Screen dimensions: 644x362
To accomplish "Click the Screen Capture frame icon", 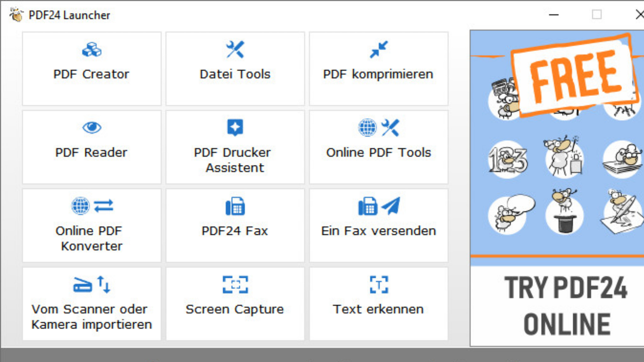I will [x=235, y=285].
